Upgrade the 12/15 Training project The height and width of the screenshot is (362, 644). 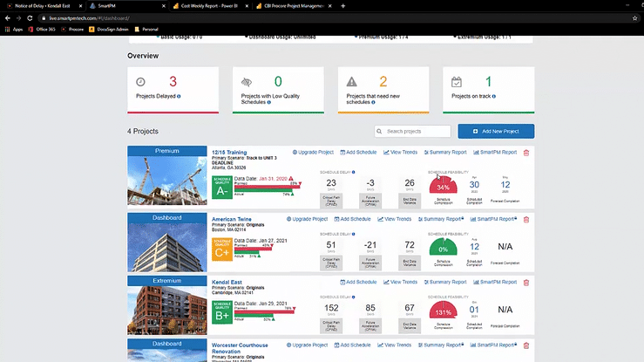coord(313,152)
